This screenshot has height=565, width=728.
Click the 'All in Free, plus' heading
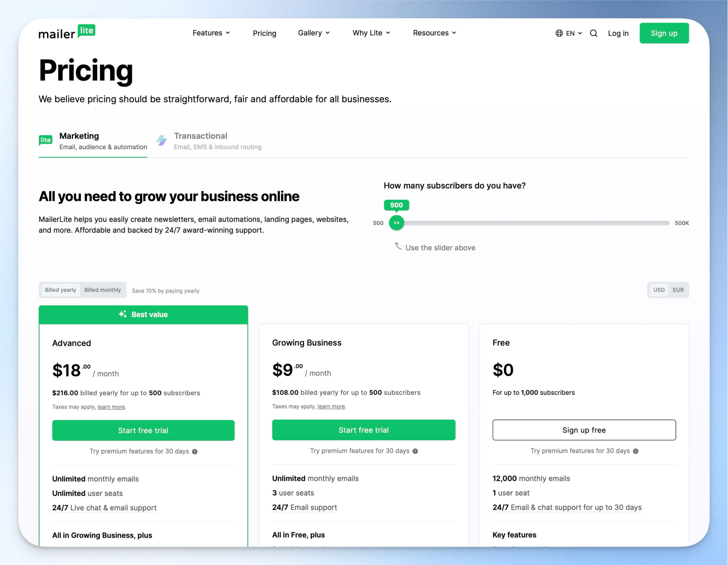pos(298,535)
